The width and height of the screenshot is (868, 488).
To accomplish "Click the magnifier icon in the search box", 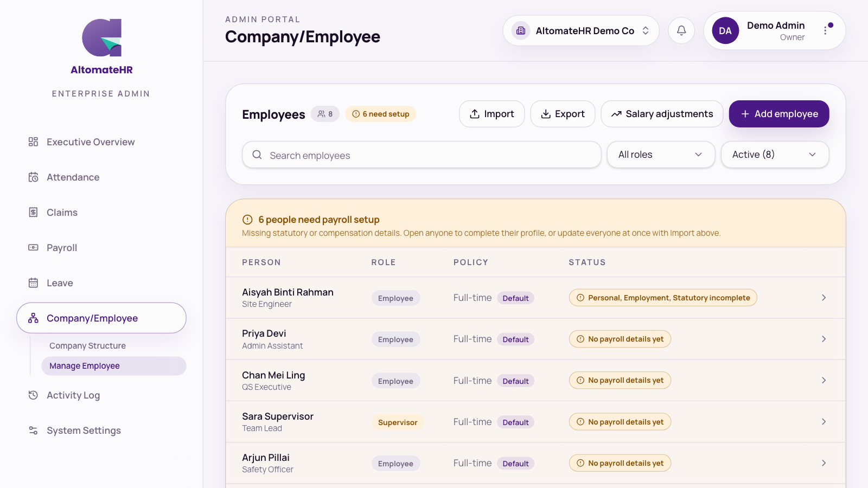I will coord(257,155).
